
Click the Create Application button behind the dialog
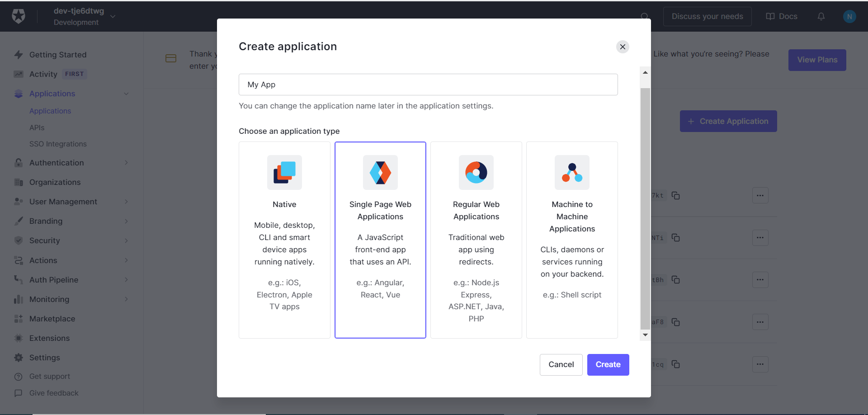tap(728, 121)
